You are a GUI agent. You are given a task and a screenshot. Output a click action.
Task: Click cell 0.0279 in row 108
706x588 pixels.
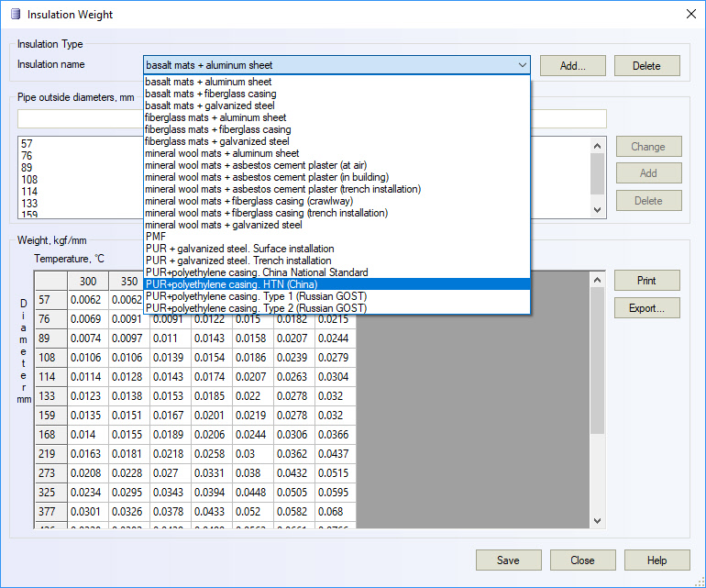pos(336,358)
